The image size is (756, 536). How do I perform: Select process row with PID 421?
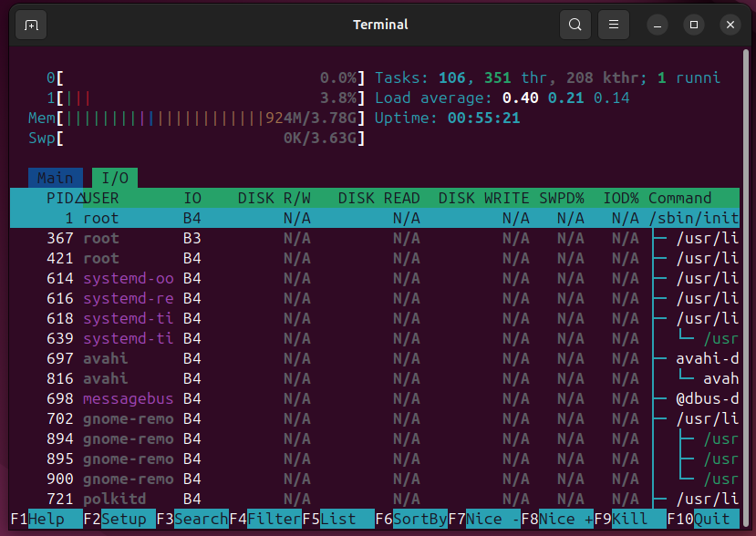point(375,258)
